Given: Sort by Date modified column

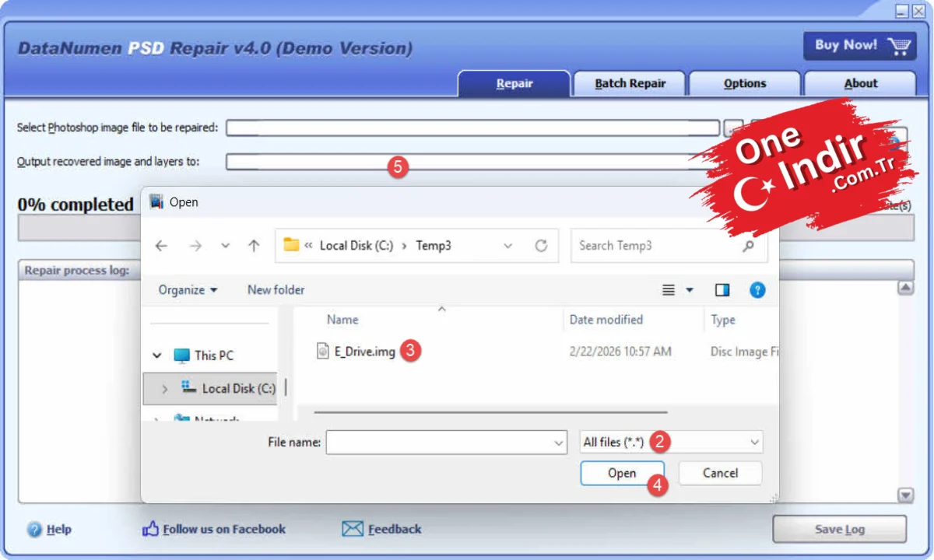Looking at the screenshot, I should tap(606, 320).
